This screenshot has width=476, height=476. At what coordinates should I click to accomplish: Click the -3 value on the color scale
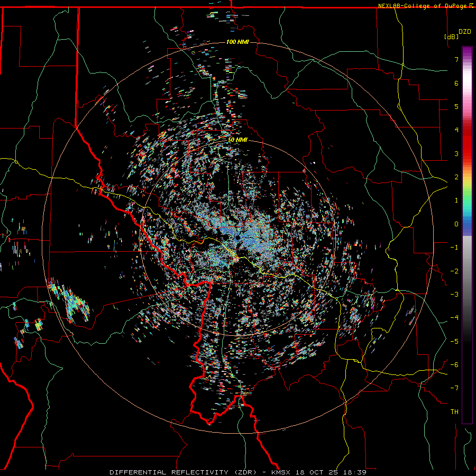(454, 295)
